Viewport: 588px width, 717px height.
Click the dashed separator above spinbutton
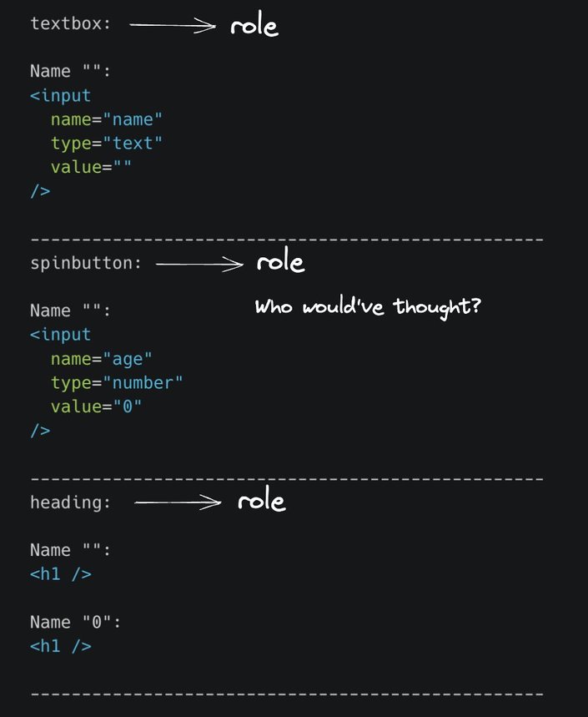(x=287, y=240)
